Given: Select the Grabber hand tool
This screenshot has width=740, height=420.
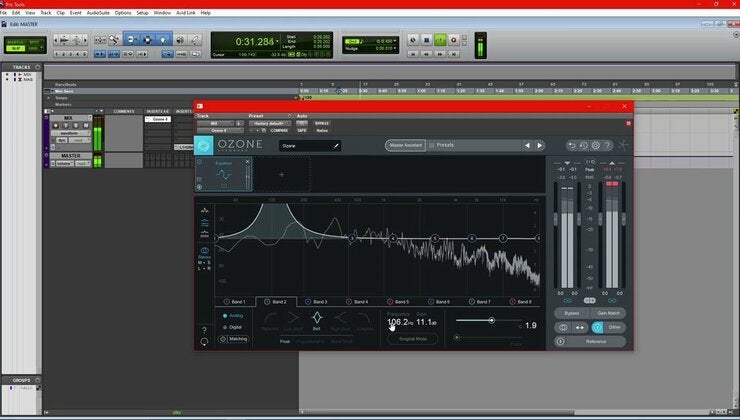Looking at the screenshot, I should (x=163, y=40).
